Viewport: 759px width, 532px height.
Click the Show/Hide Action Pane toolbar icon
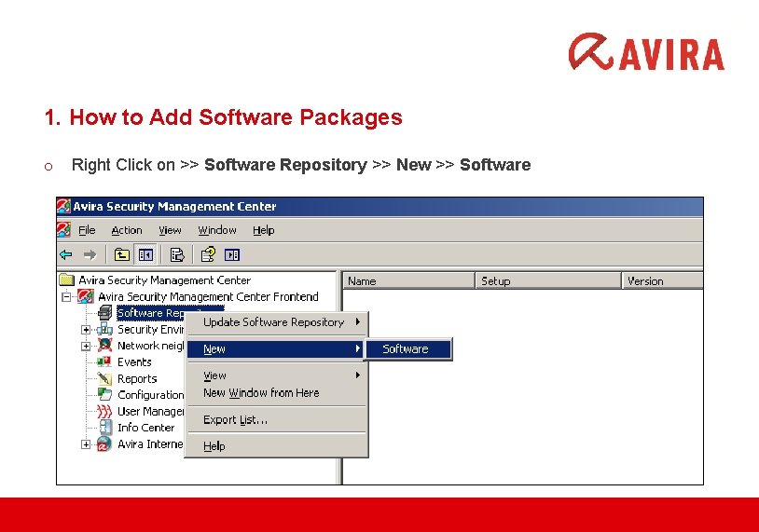(x=232, y=254)
